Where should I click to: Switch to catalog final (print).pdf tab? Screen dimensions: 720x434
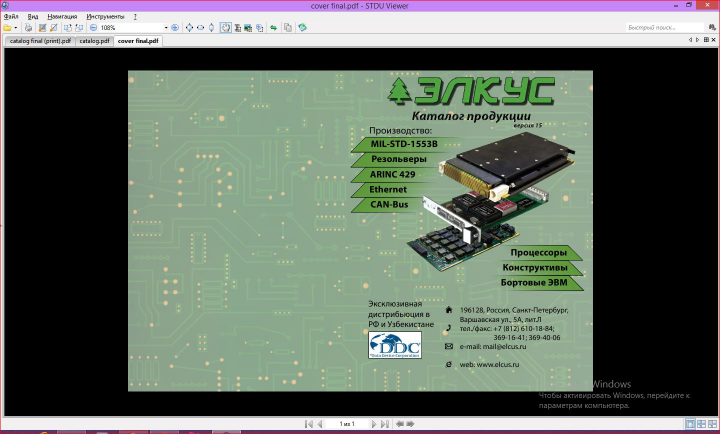point(40,41)
